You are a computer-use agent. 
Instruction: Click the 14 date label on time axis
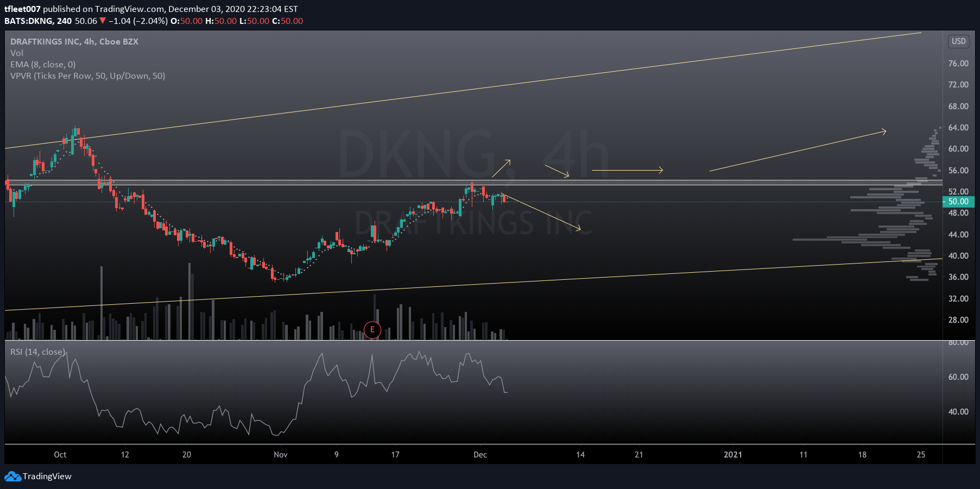(580, 455)
